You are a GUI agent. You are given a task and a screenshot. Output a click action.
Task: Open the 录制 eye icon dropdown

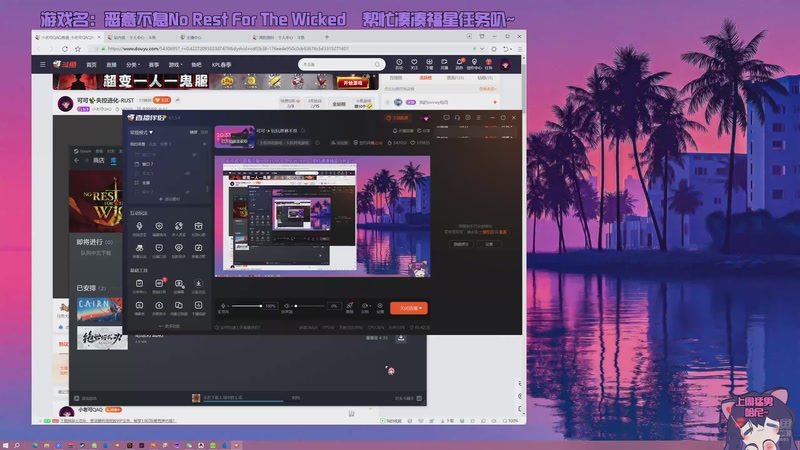click(x=365, y=306)
